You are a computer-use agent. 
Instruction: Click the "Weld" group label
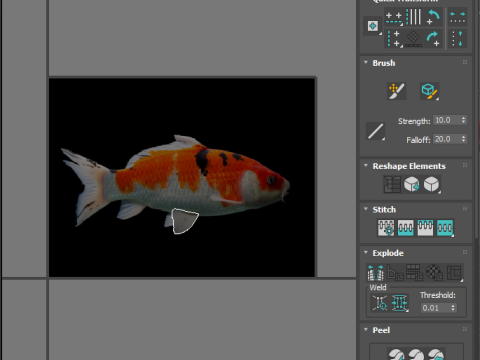point(378,287)
